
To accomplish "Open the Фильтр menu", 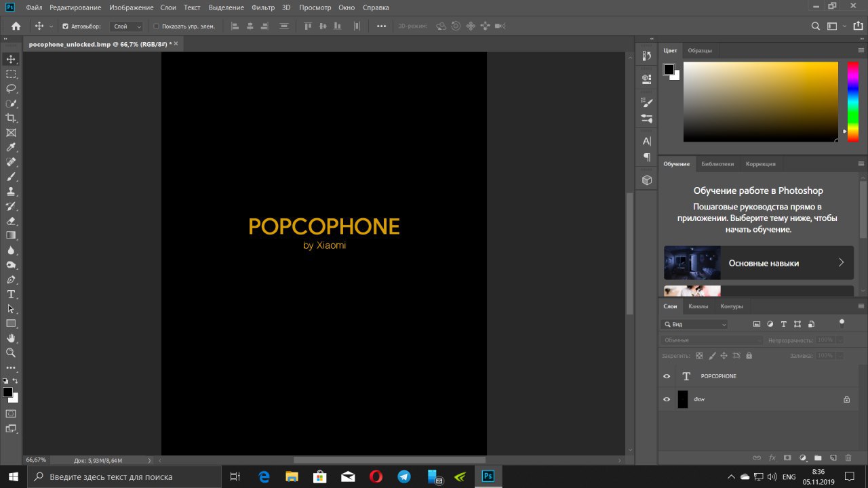I will [x=263, y=7].
